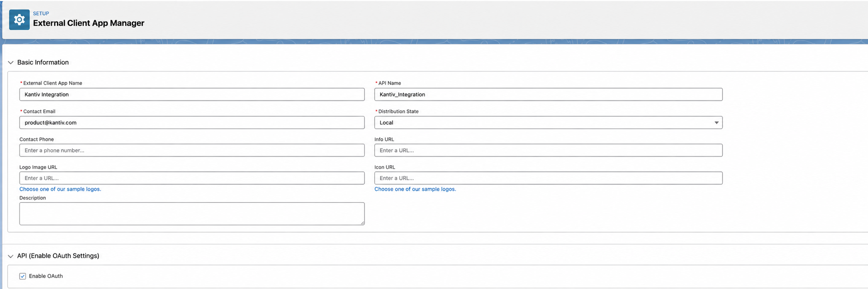Click the External Client App Manager heading
Viewport: 868px width, 289px height.
coord(89,23)
